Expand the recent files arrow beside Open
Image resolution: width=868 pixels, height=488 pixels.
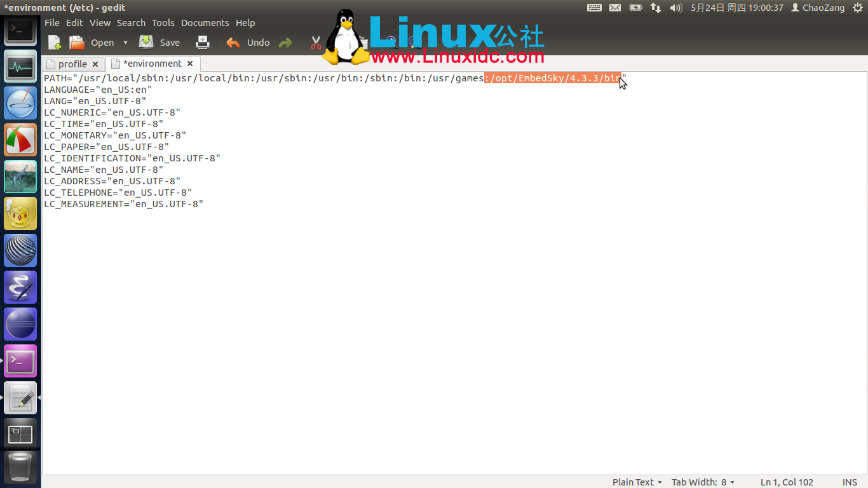click(125, 43)
